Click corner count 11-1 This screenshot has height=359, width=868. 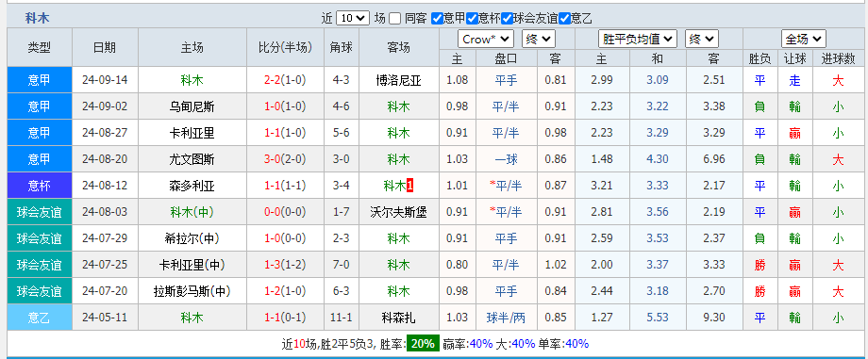click(x=341, y=318)
